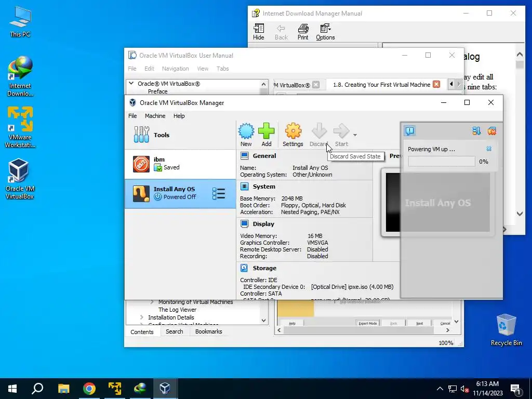
Task: Select the Tools entry in VirtualBox Manager
Action: pyautogui.click(x=180, y=135)
